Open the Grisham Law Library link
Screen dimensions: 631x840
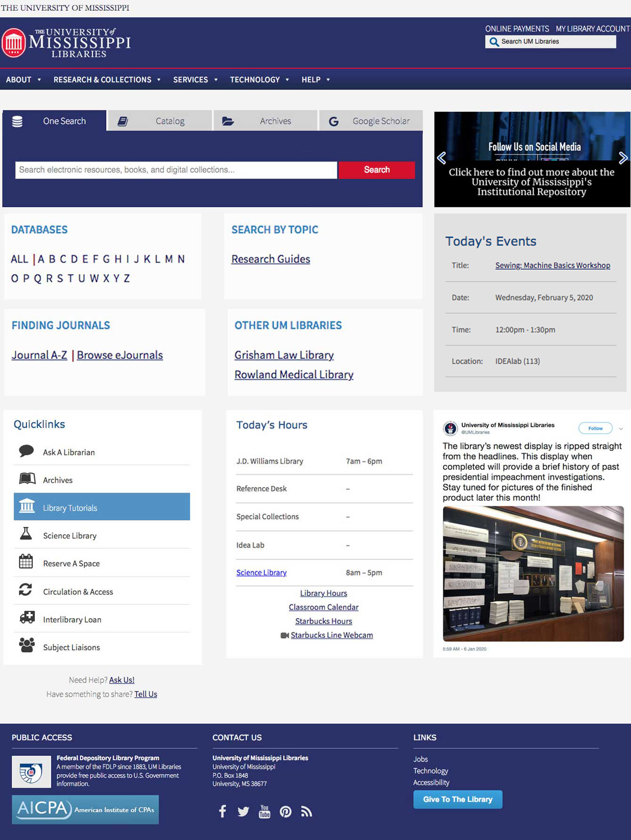[x=284, y=355]
